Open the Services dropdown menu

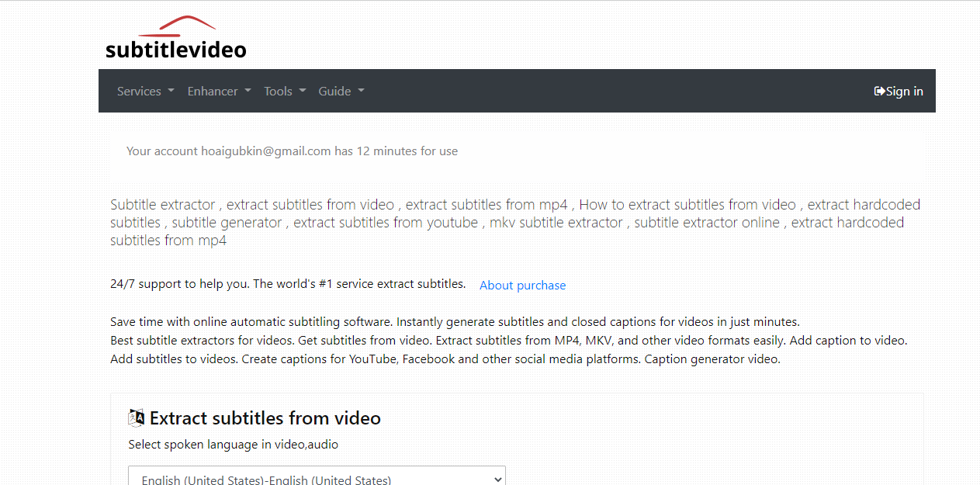point(144,91)
